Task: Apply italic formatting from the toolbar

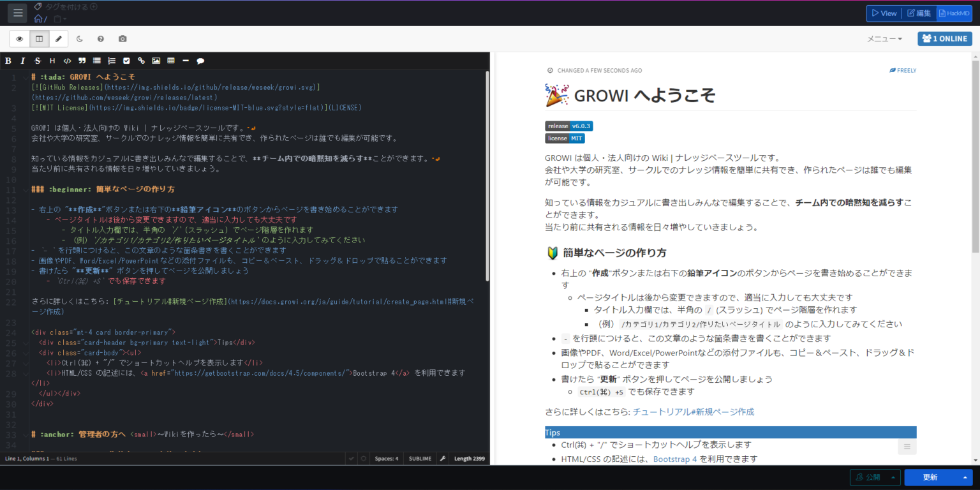Action: point(23,61)
